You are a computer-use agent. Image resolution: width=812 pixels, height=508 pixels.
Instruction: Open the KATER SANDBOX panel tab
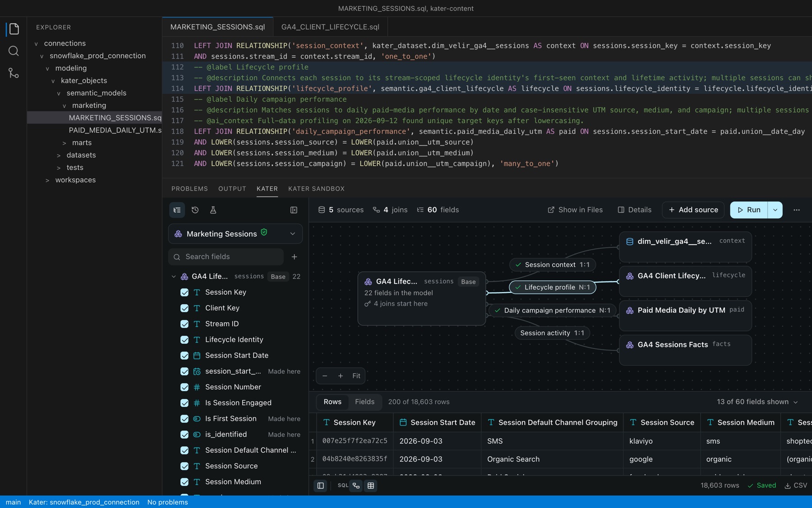[x=316, y=189]
